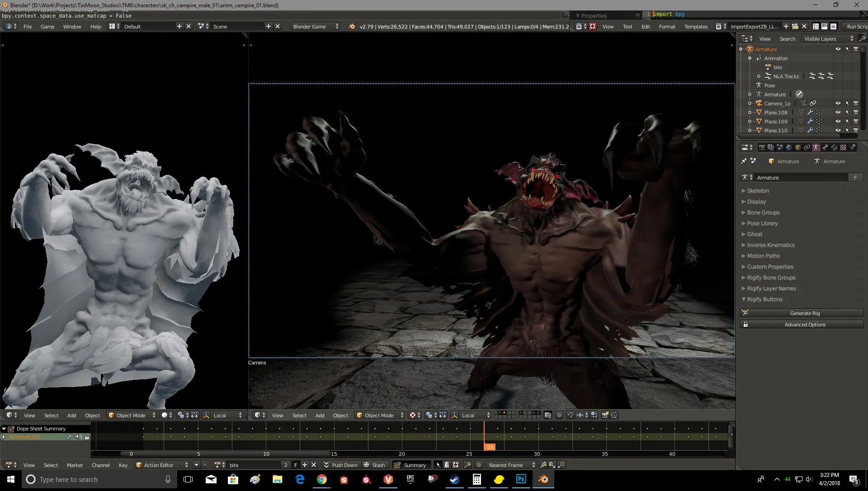Image resolution: width=868 pixels, height=491 pixels.
Task: Open the Game menu in top bar
Action: point(47,26)
